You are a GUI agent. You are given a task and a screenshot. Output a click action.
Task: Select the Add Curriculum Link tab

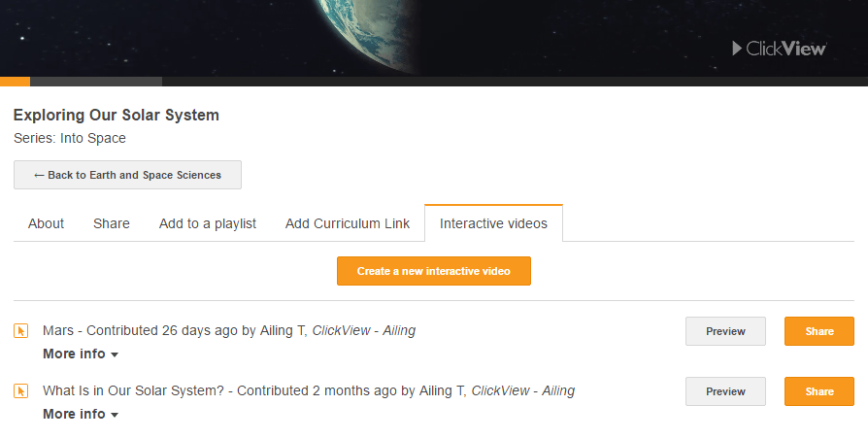348,223
